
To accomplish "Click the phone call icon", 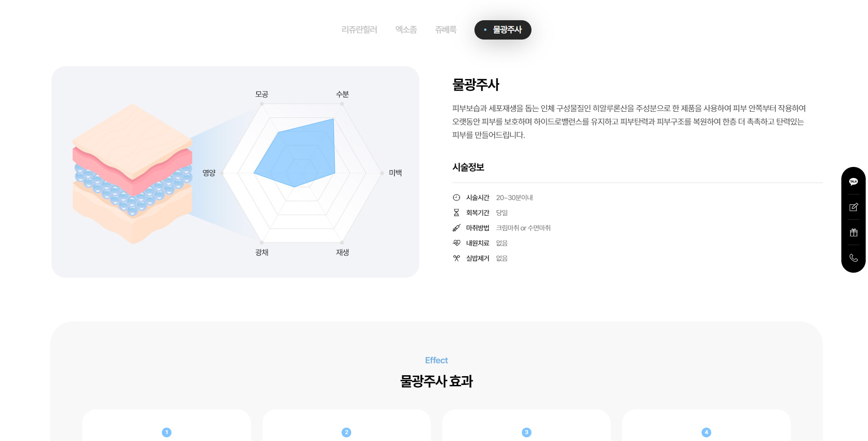I will [853, 258].
